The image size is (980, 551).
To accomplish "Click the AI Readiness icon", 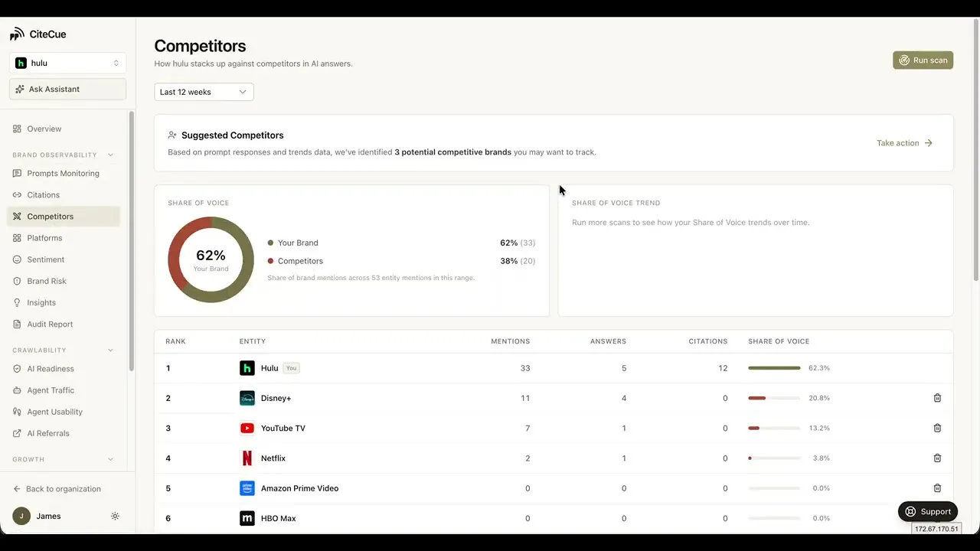I will pyautogui.click(x=18, y=368).
